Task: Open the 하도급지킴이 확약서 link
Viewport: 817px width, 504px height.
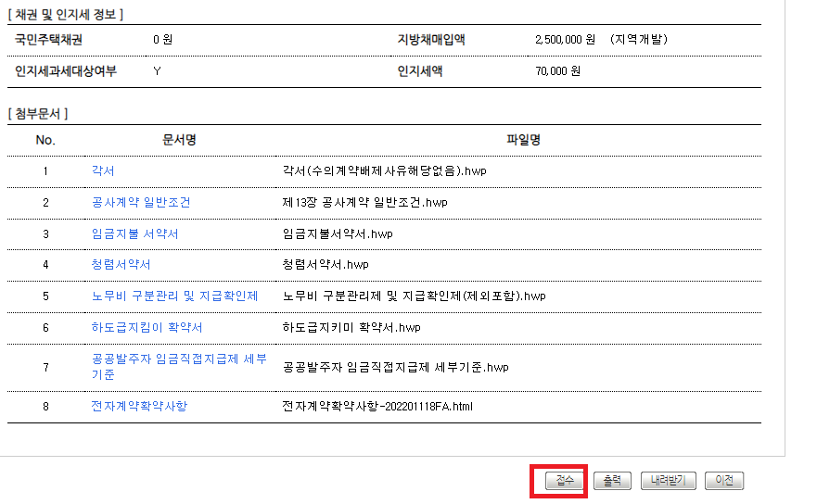Action: [147, 327]
